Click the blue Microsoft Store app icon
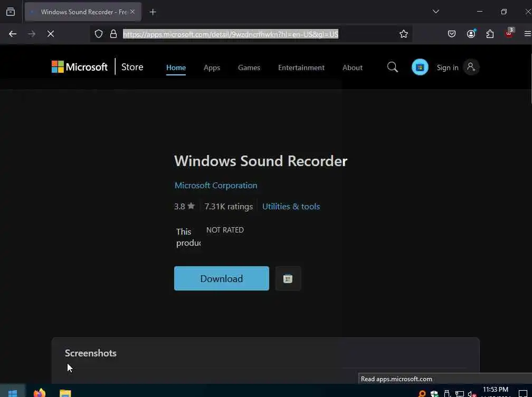The height and width of the screenshot is (397, 532). (420, 67)
